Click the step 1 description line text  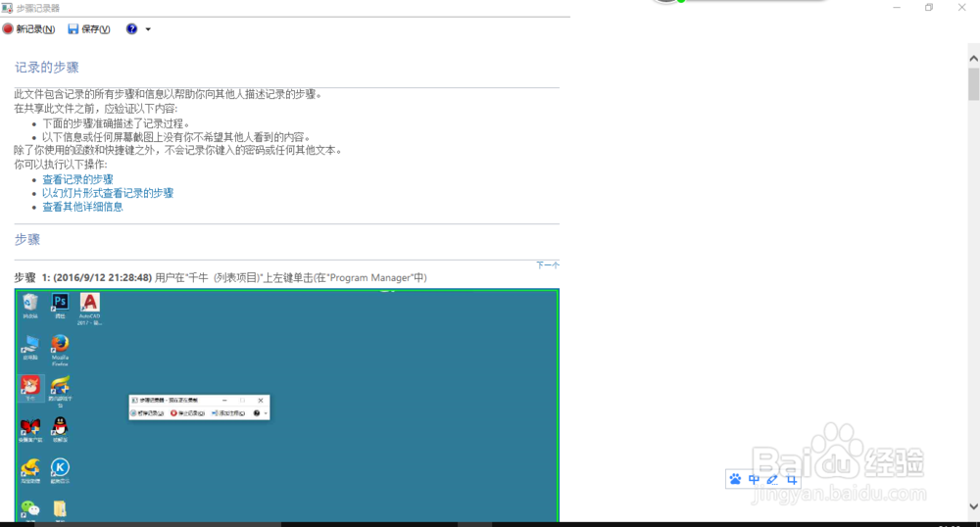[x=220, y=277]
